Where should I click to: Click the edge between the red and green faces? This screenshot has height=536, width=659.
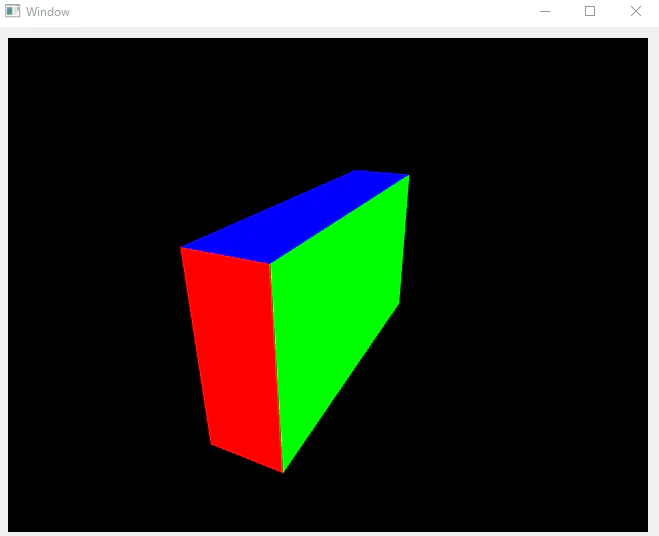277,368
